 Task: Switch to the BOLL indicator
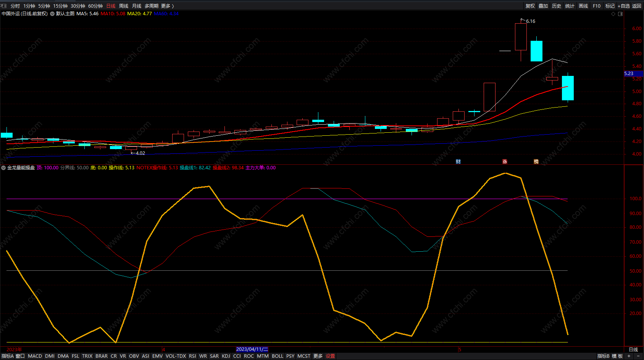278,356
